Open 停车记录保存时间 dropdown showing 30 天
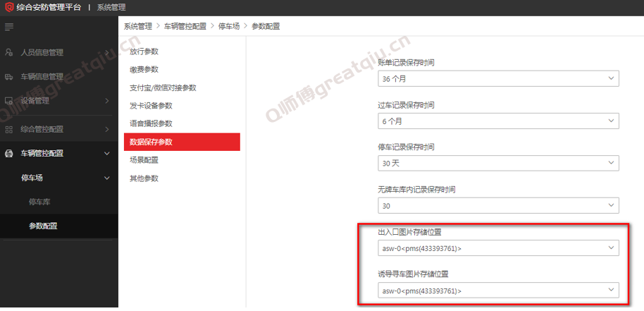Viewport: 644px width, 311px height. click(498, 164)
